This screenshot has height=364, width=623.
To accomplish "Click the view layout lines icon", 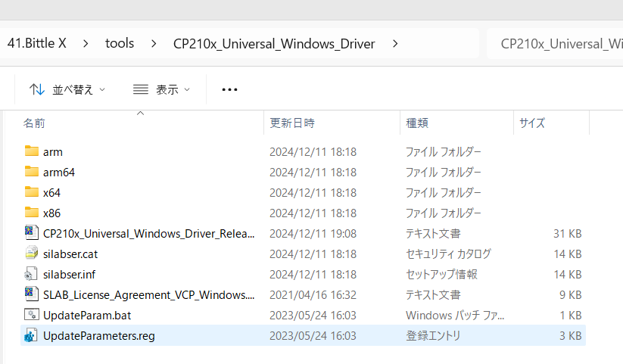I will pyautogui.click(x=141, y=89).
